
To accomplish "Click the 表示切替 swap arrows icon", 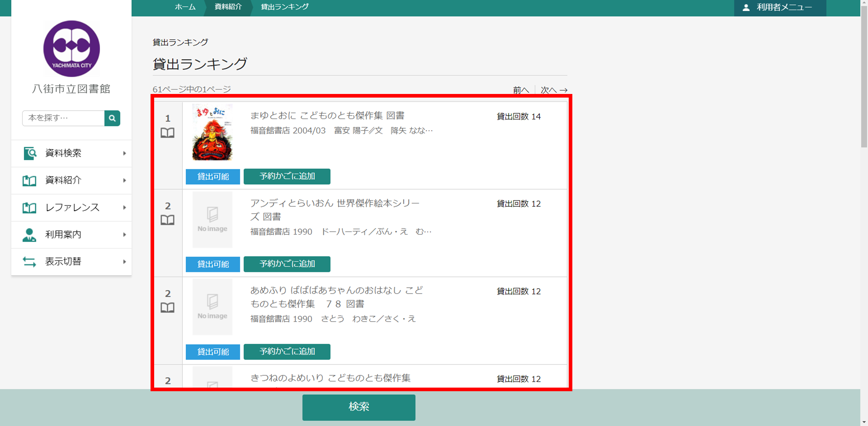I will pos(29,262).
